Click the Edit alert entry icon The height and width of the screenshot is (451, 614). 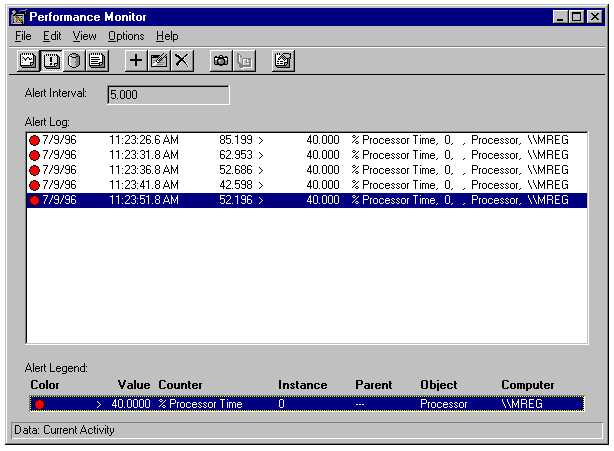coord(158,61)
